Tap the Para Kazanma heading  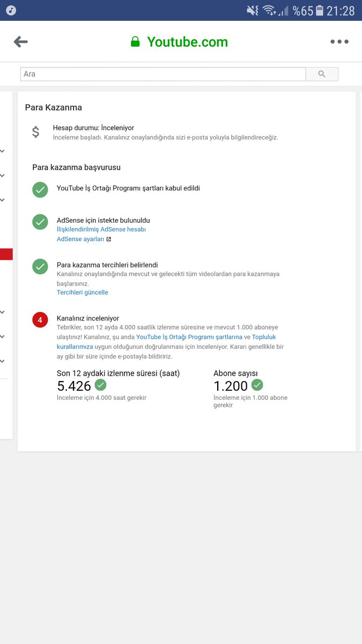pyautogui.click(x=54, y=107)
